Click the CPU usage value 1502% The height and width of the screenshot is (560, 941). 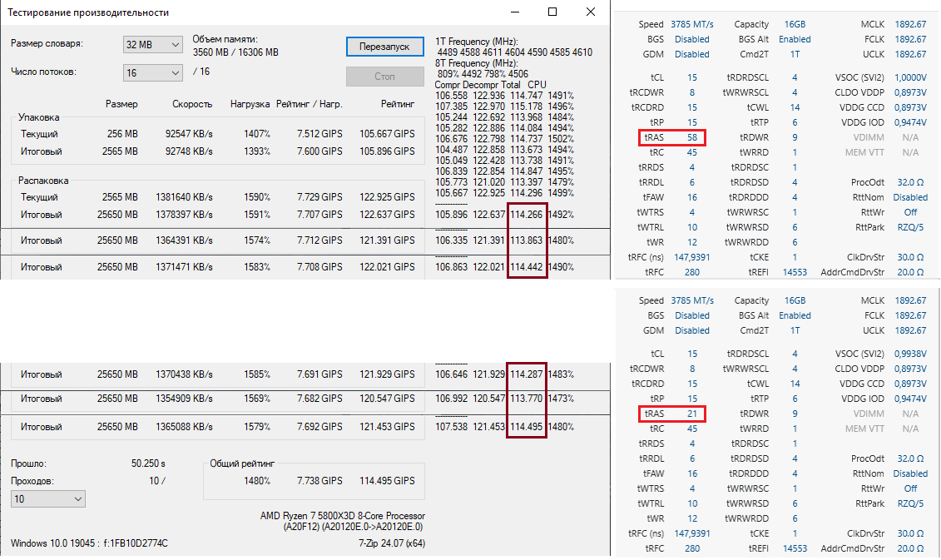[561, 139]
